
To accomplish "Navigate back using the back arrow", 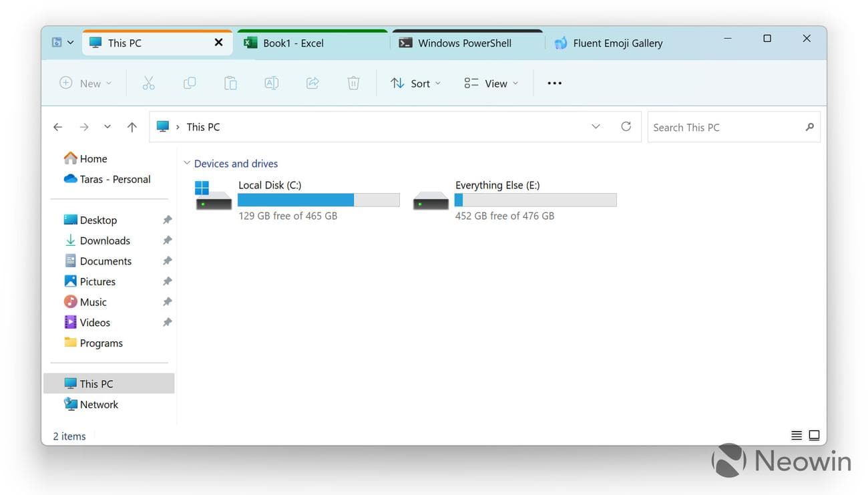I will pyautogui.click(x=57, y=126).
